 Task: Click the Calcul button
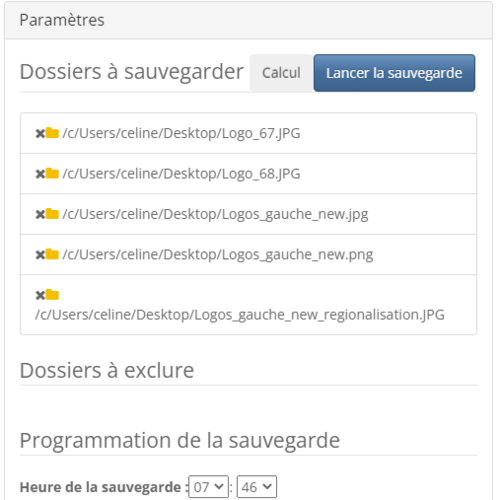coord(281,73)
